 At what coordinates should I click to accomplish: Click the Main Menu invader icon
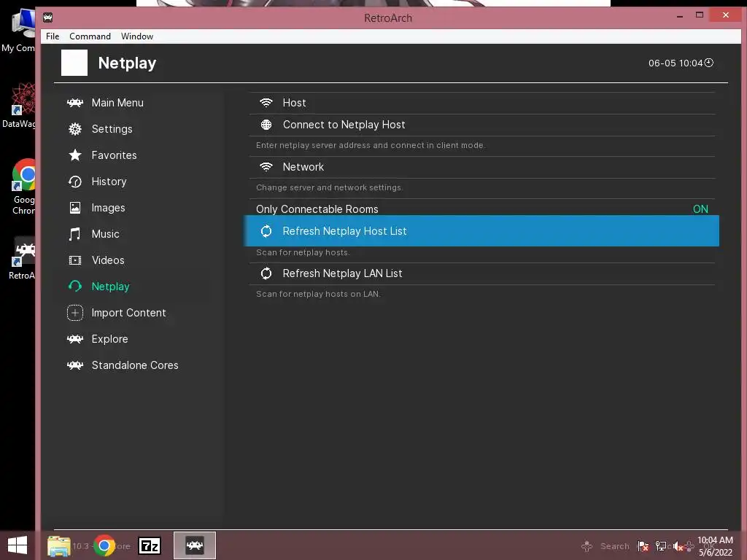point(75,103)
